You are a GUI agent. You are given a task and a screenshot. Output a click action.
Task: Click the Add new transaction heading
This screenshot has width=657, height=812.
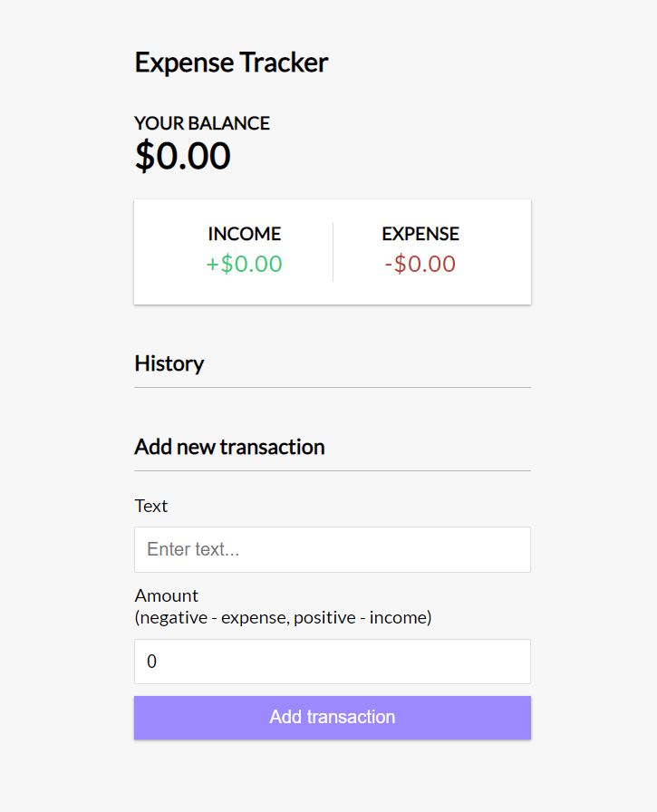pyautogui.click(x=229, y=447)
